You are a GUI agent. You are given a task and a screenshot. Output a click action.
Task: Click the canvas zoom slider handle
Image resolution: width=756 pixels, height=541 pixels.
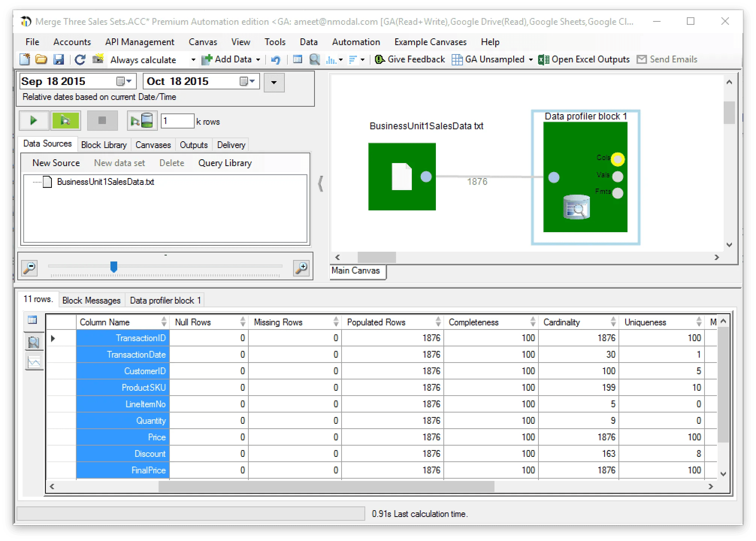coord(114,267)
